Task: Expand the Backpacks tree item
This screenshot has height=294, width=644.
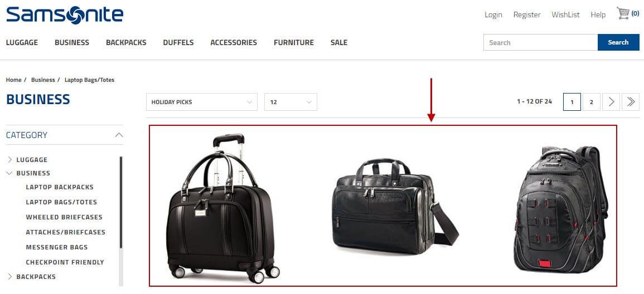Action: (10, 276)
